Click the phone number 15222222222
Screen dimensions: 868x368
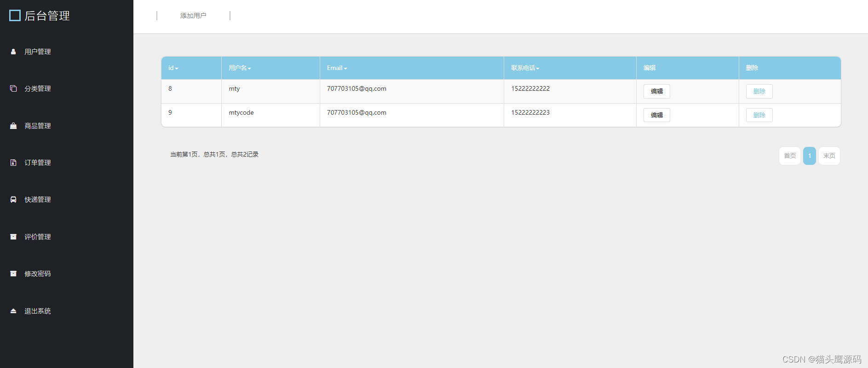click(530, 88)
